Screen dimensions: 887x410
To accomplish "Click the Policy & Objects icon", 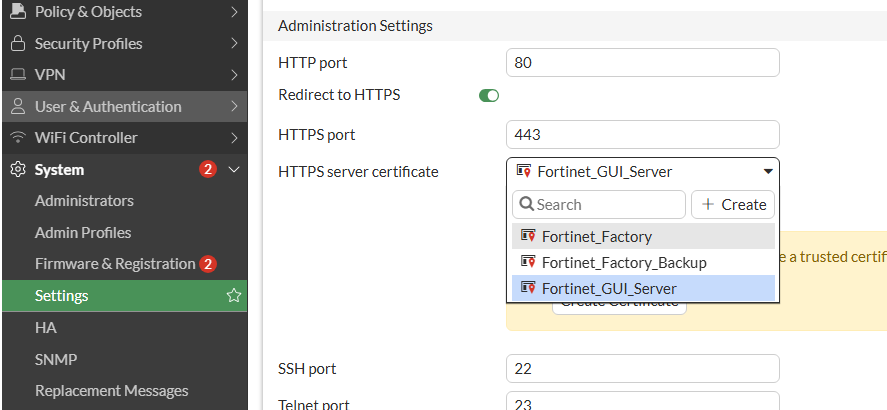I will 19,11.
